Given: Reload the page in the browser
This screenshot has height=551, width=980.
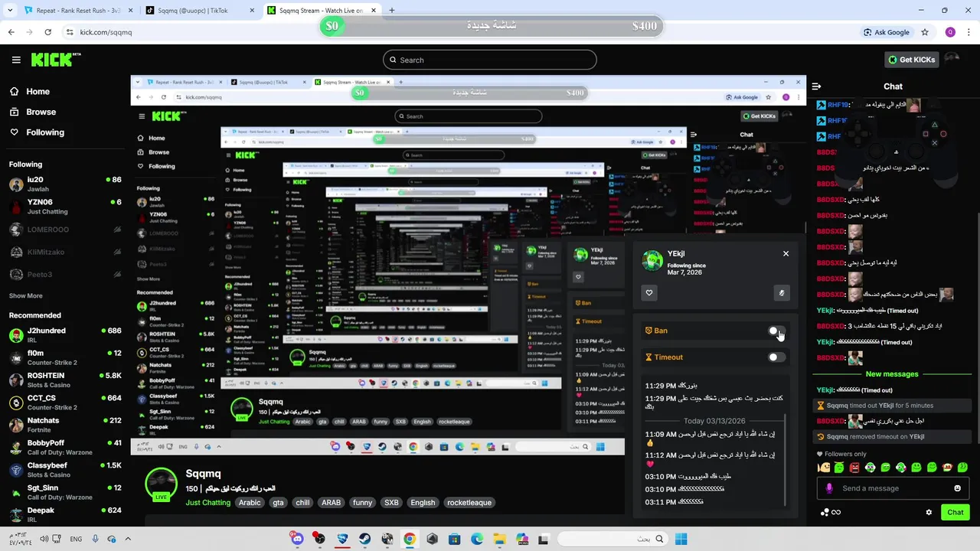Looking at the screenshot, I should (x=47, y=32).
